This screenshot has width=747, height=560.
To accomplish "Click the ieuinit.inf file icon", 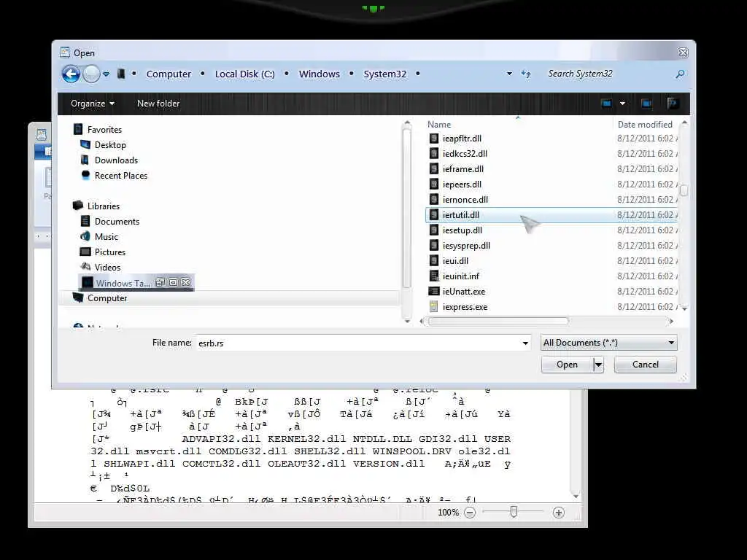I will (434, 276).
